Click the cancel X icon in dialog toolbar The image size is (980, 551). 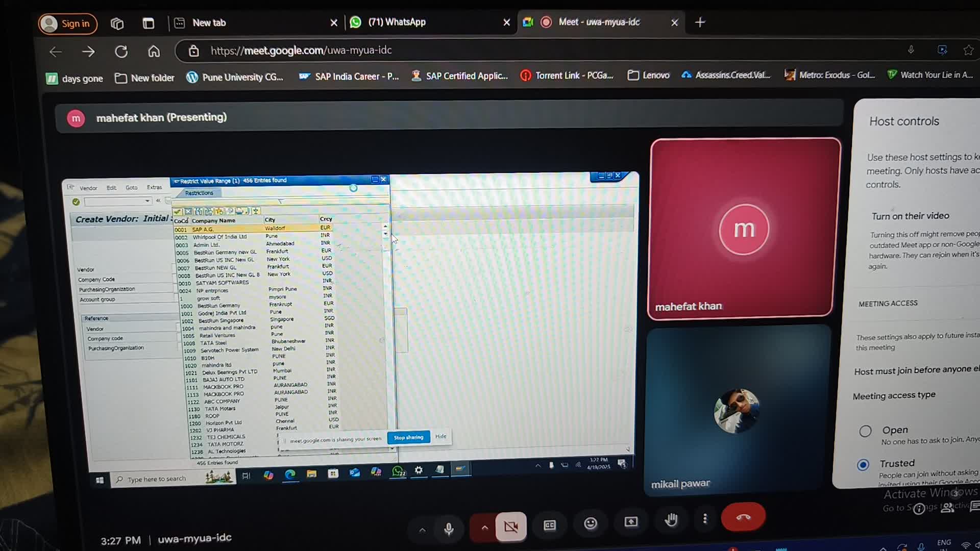(x=188, y=212)
